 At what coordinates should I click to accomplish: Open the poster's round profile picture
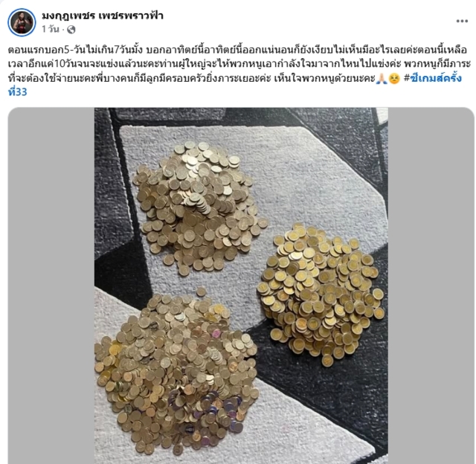pyautogui.click(x=22, y=22)
